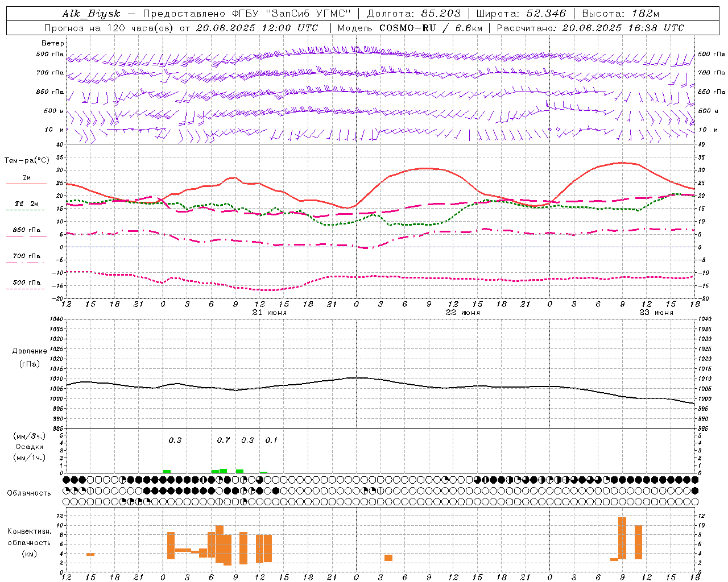Click the 'Рассчитано: 20.06.2025 16:38 UTC' text

point(590,28)
